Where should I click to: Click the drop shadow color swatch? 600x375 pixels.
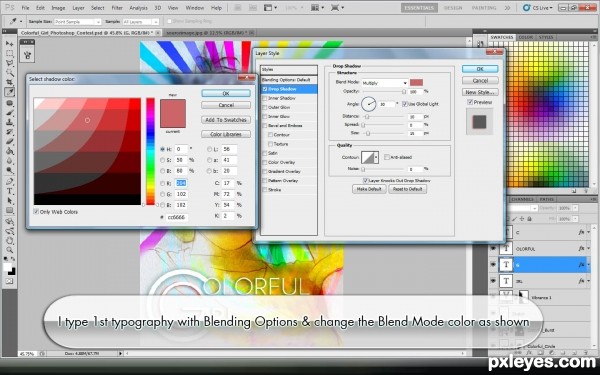[416, 82]
